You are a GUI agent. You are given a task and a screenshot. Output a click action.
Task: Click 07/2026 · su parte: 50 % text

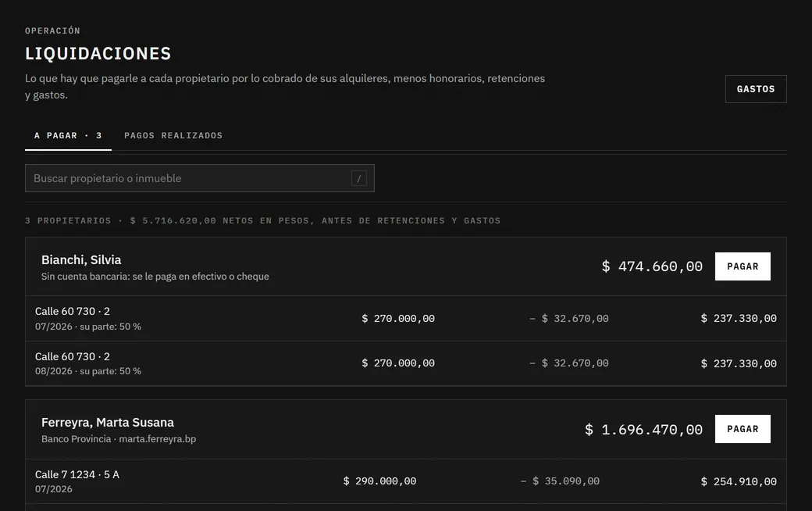(x=88, y=327)
